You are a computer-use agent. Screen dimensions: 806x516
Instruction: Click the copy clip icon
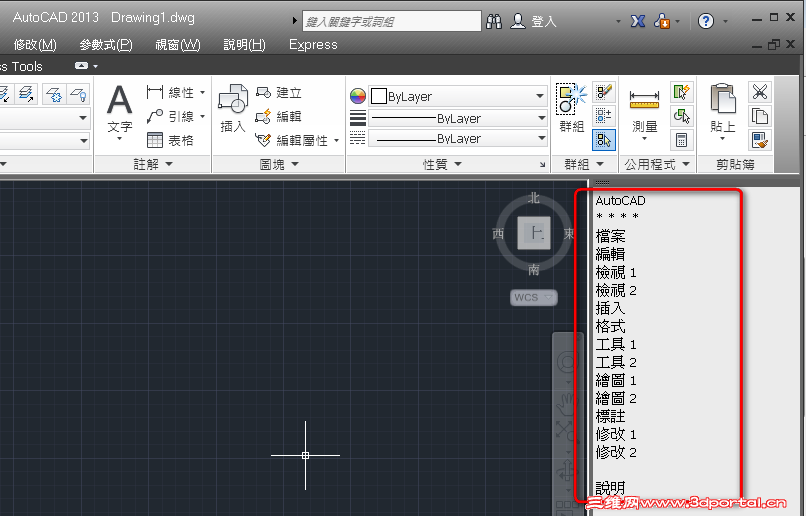760,116
